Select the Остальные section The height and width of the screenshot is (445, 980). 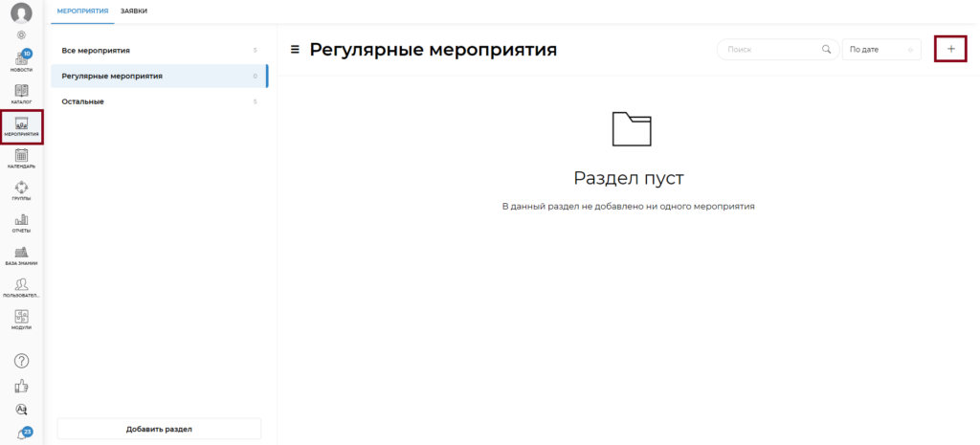[x=160, y=101]
